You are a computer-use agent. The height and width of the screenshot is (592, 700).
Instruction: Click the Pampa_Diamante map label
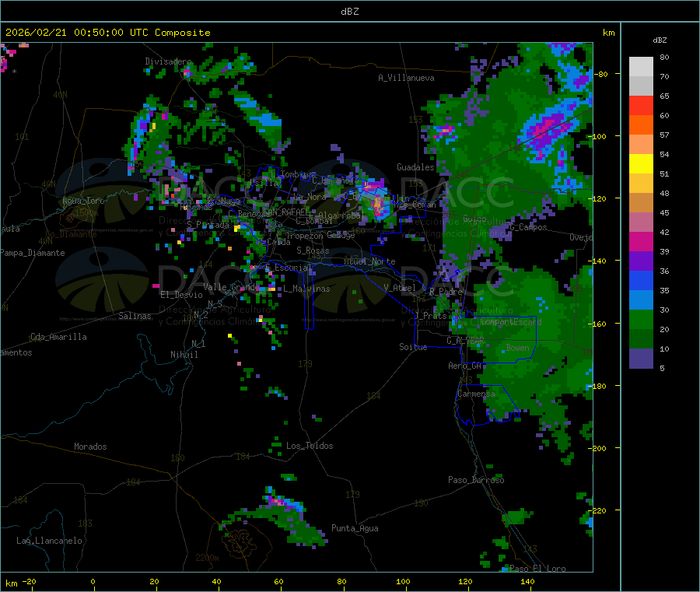[33, 253]
